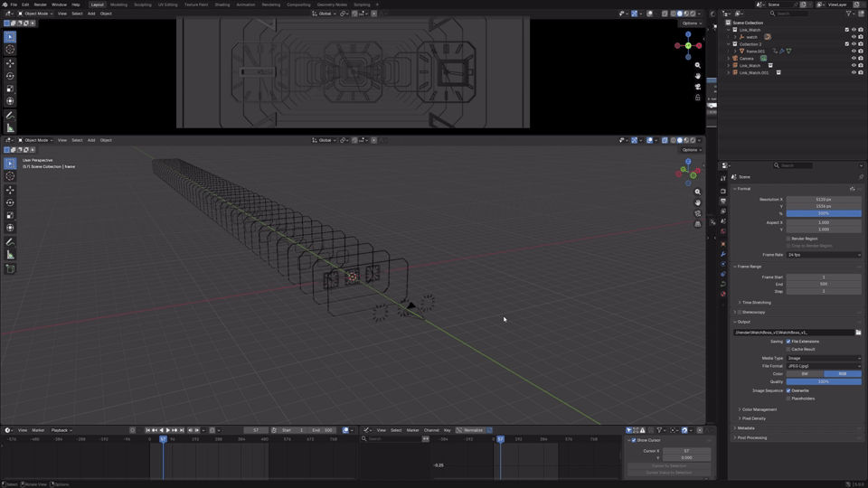Hide Camera via its eye icon
Image resolution: width=868 pixels, height=488 pixels.
point(853,58)
